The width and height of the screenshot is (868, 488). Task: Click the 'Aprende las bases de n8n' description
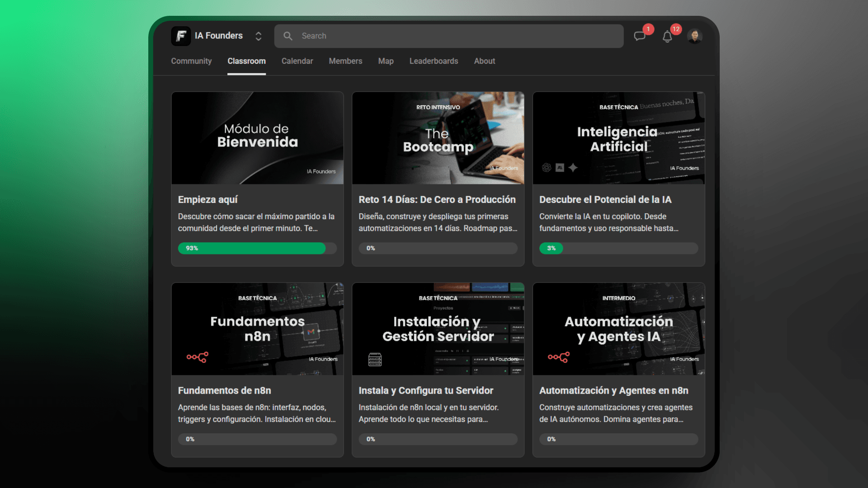coord(257,413)
